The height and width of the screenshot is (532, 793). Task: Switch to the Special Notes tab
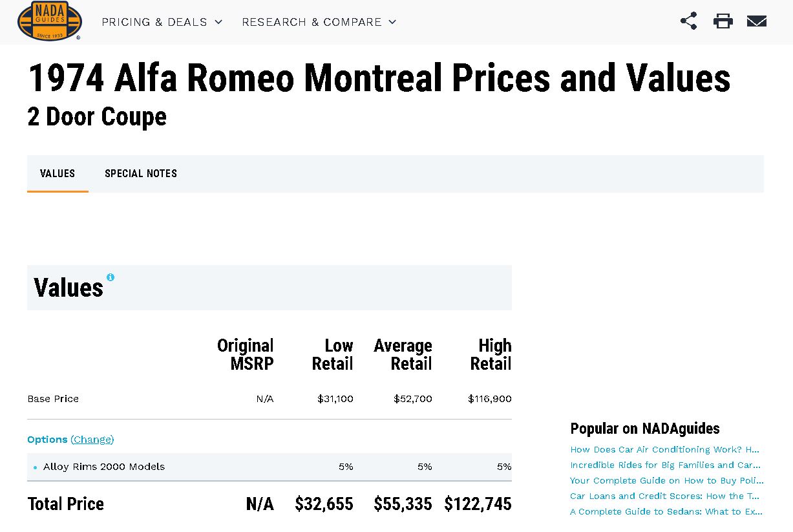point(141,173)
